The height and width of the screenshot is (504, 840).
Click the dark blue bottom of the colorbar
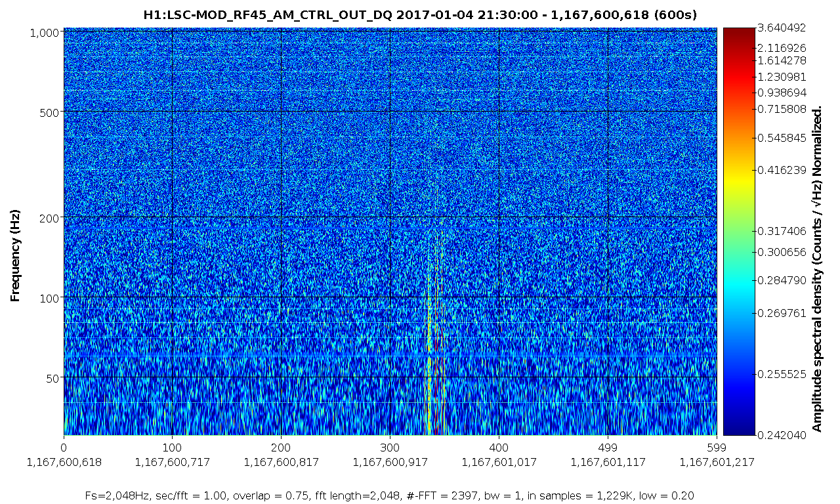738,427
